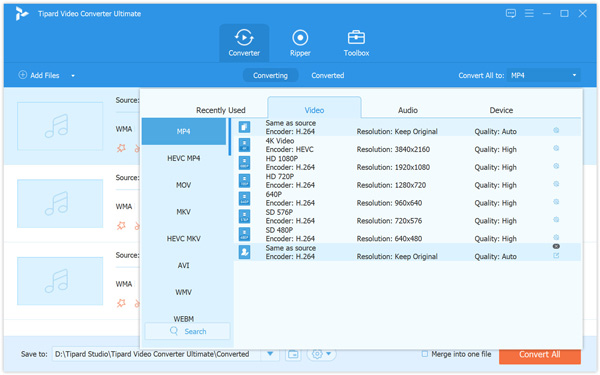The height and width of the screenshot is (375, 600).
Task: Expand the Save to path dropdown arrow
Action: click(x=270, y=354)
